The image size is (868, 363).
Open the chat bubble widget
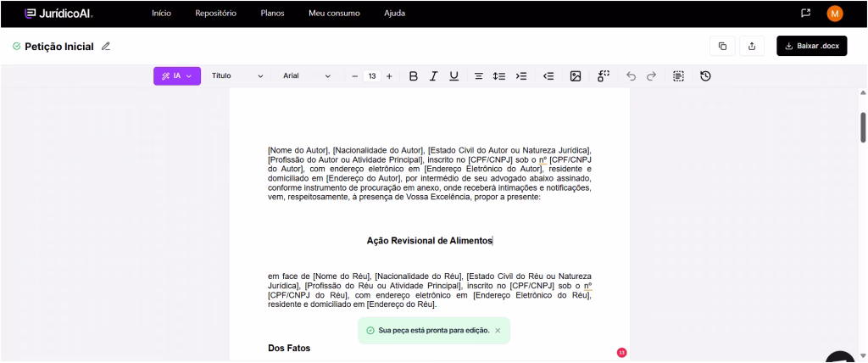[x=840, y=357]
